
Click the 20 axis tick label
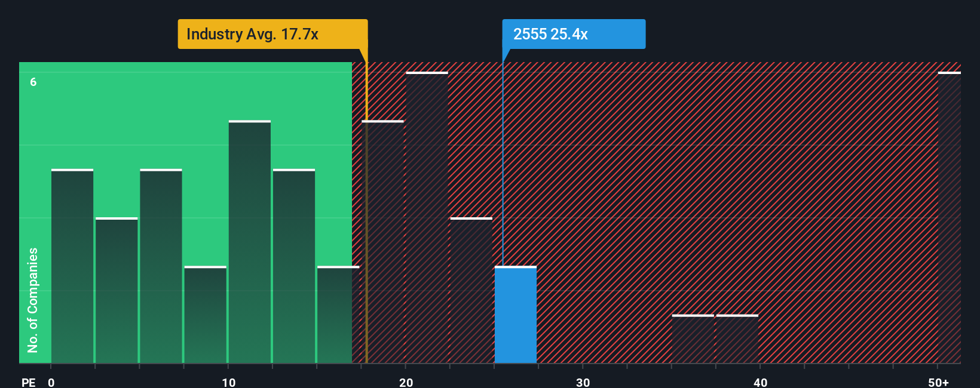(406, 382)
